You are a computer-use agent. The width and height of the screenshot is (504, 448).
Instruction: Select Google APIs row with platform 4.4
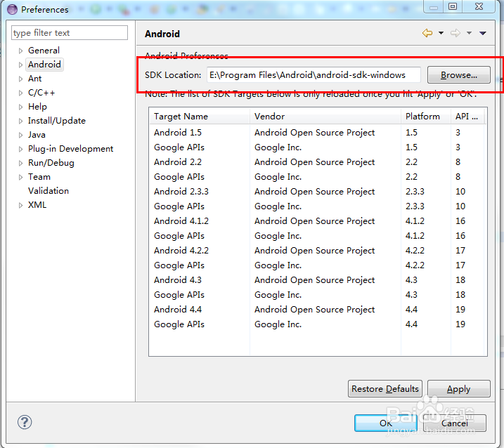[x=316, y=324]
